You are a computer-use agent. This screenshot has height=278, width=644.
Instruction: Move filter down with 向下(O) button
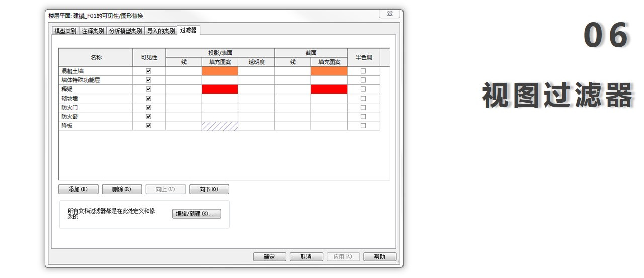[209, 189]
